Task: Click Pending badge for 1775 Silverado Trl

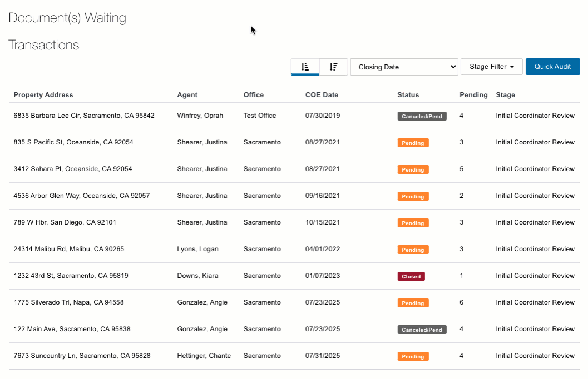Action: (x=413, y=303)
